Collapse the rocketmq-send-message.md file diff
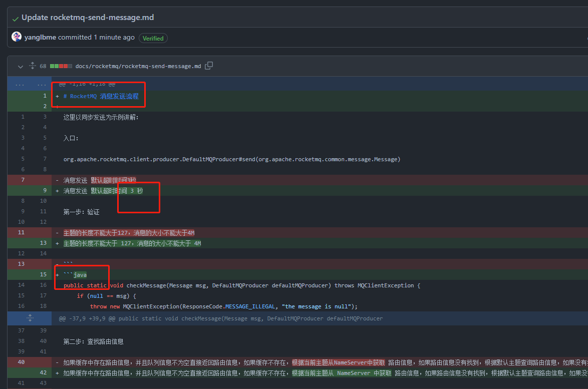This screenshot has width=588, height=389. [20, 66]
